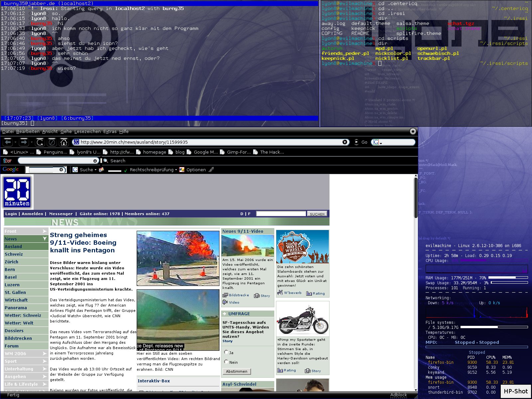This screenshot has height=399, width=532.
Task: Expand the Rechtschreibprüfung dropdown
Action: pyautogui.click(x=176, y=170)
